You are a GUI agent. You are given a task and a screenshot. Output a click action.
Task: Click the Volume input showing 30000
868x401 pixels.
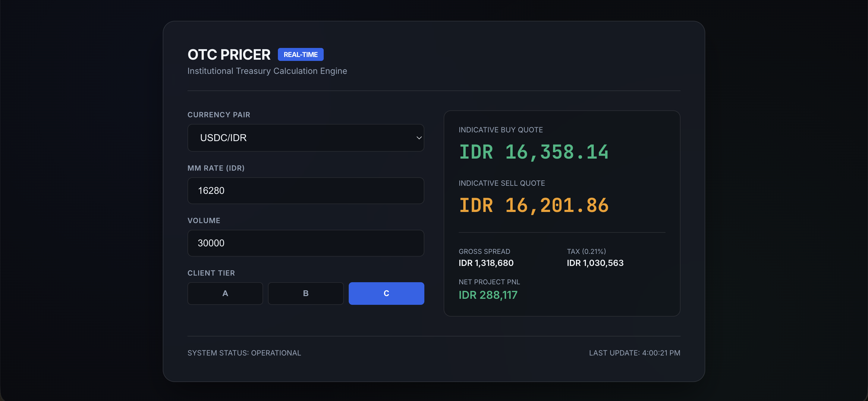pyautogui.click(x=305, y=243)
